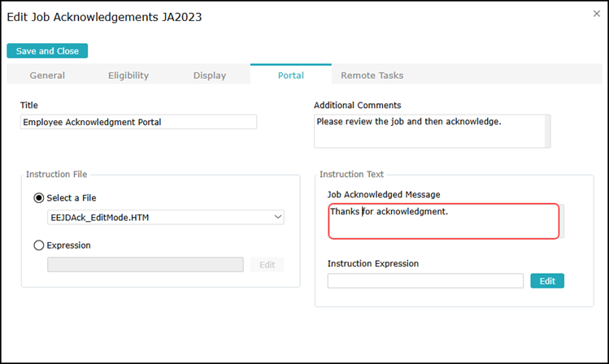
Task: Close the Edit Job Acknowledgements dialog
Action: pos(597,13)
